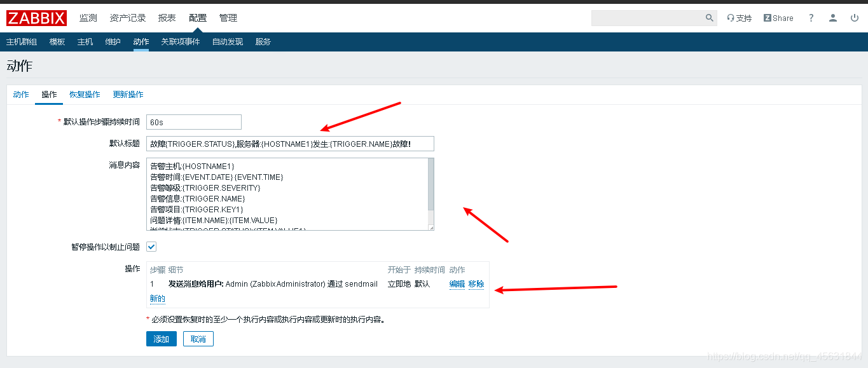Switch to the 更新操作 tab
This screenshot has height=368, width=868.
128,95
